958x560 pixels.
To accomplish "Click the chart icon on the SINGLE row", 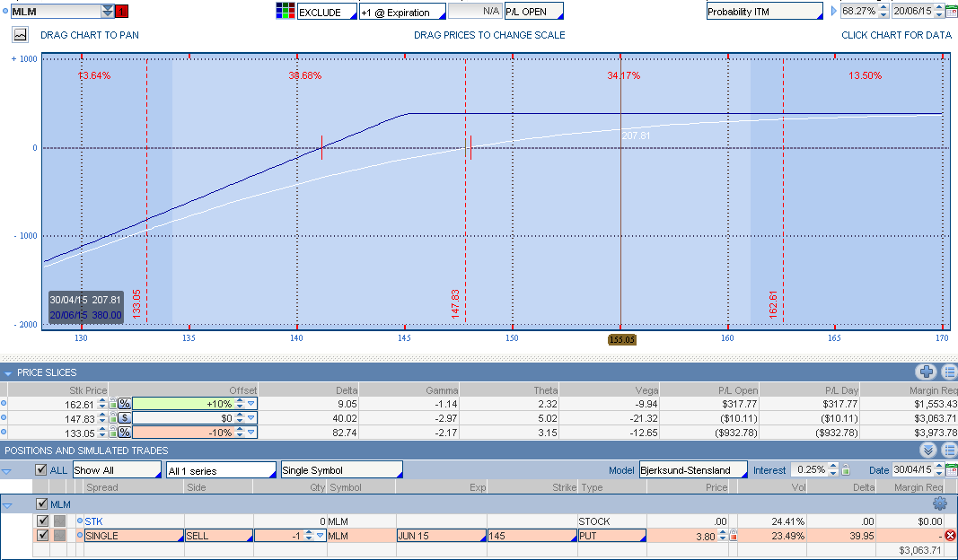I will pyautogui.click(x=59, y=536).
